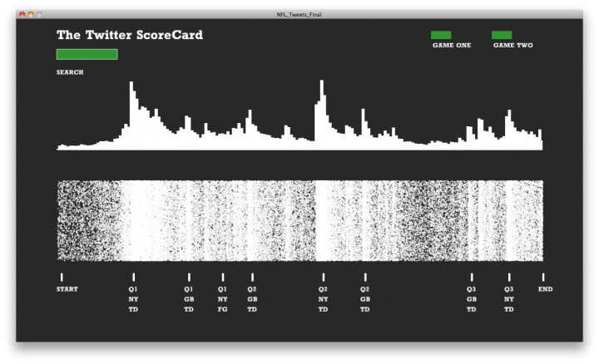Select the Q2 GB TD marker after Q2 NY TD
The width and height of the screenshot is (599, 364).
coord(365,278)
